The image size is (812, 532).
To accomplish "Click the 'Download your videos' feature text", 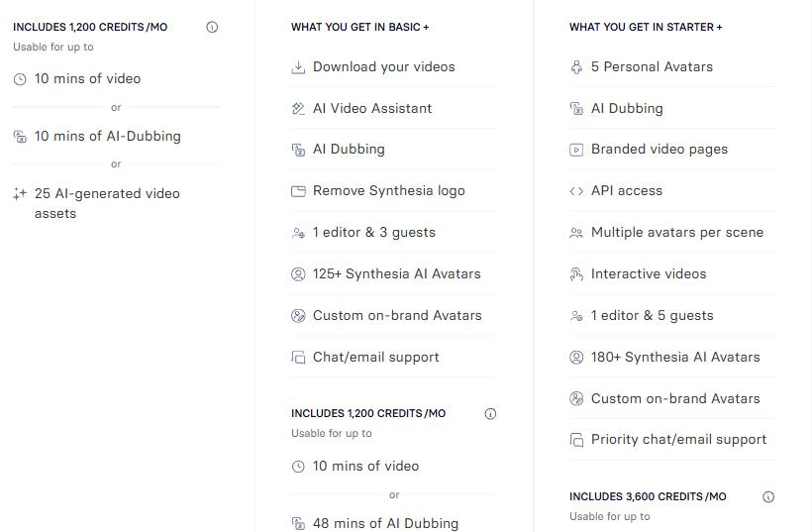I will click(x=384, y=66).
